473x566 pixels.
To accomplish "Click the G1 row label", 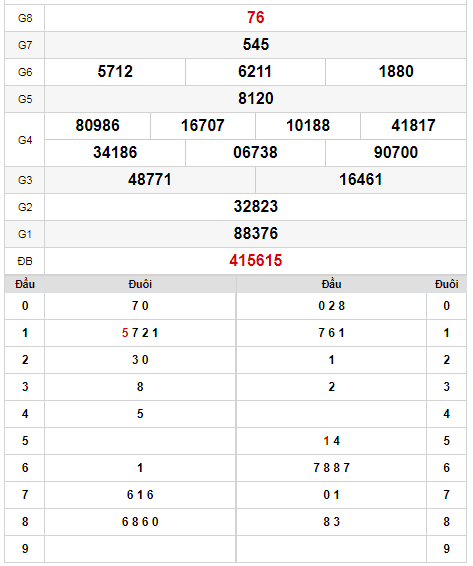I will pos(25,234).
